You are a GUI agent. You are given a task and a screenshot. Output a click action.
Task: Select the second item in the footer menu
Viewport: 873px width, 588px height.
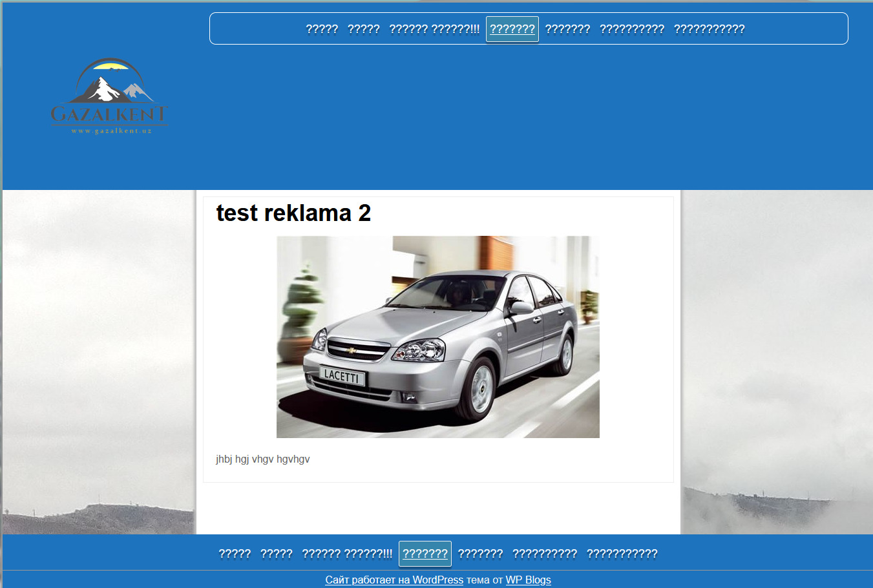coord(276,554)
